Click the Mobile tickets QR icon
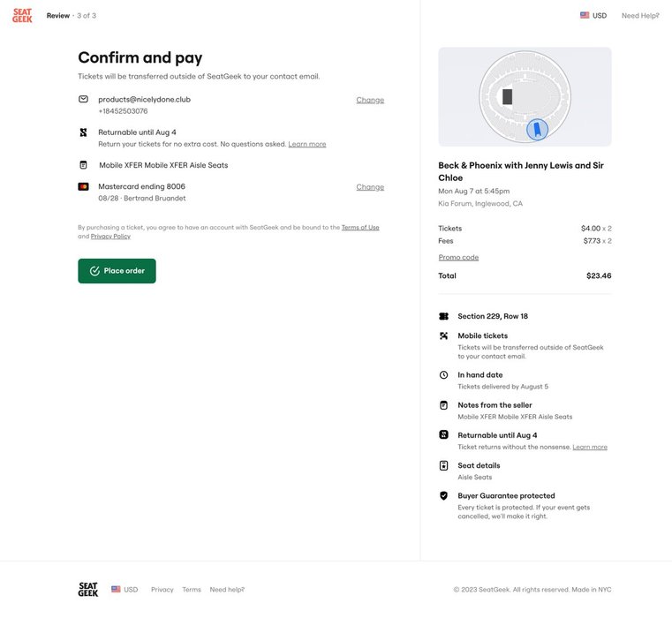This screenshot has width=672, height=618. 443,336
